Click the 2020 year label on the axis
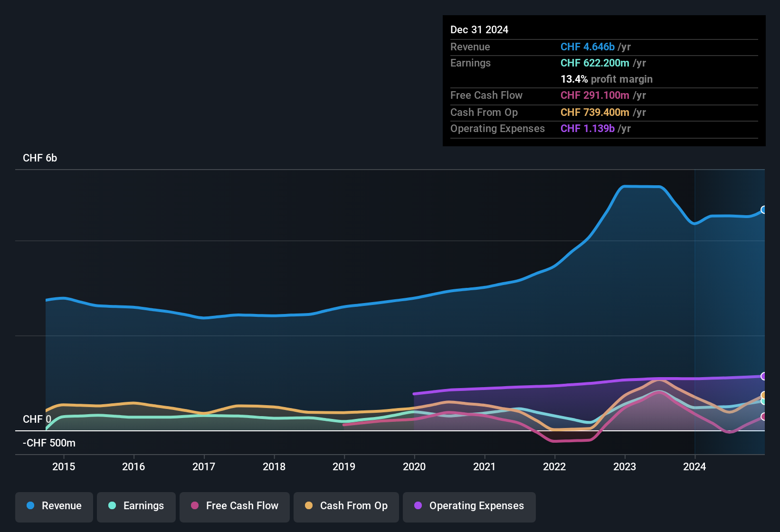The image size is (780, 532). (414, 466)
